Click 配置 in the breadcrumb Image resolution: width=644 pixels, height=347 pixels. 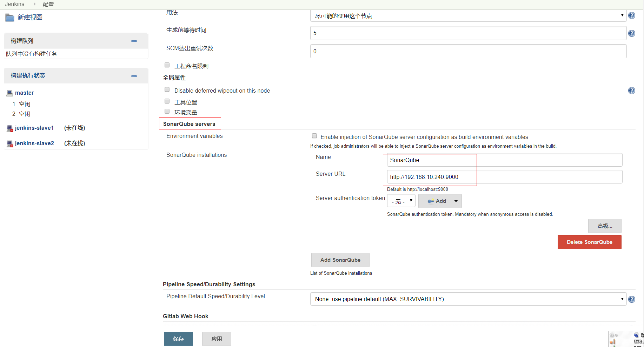coord(48,4)
